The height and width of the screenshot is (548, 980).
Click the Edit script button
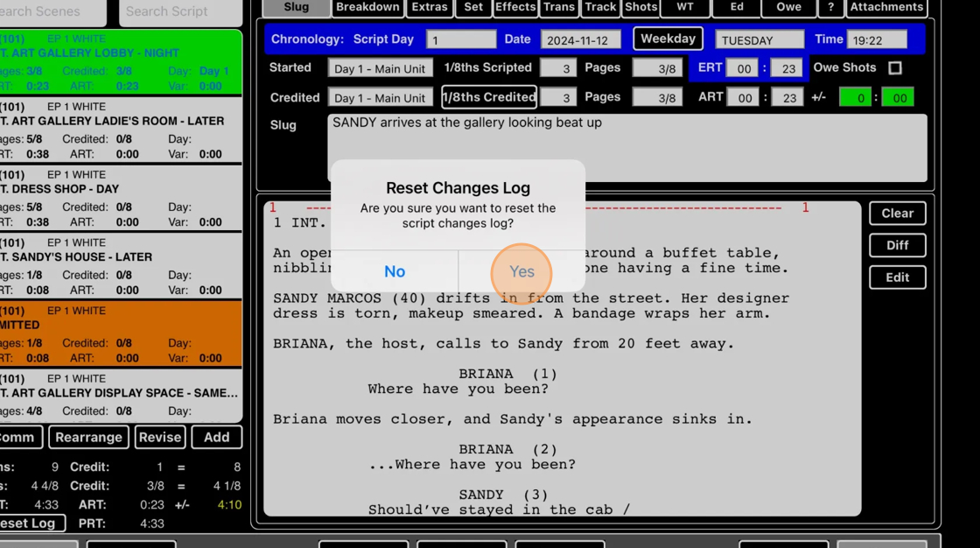(x=897, y=278)
